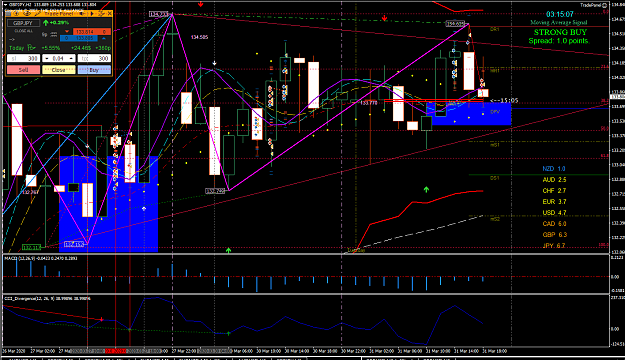Click the grid icon in Trade Panel title bar
Screen dimensions: 625x360
(8, 14)
